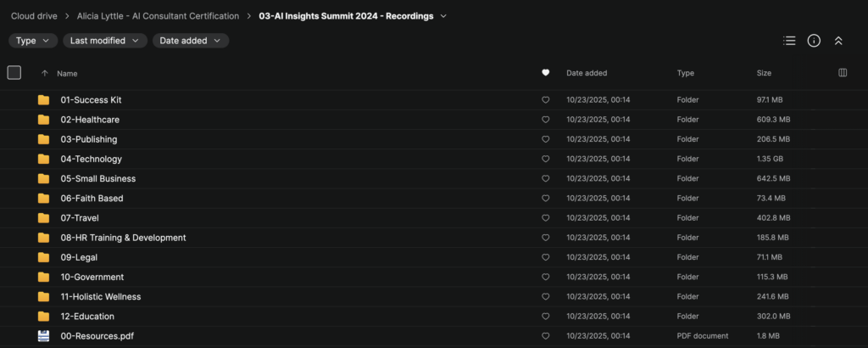Go to Cloud drive breadcrumb
Image resolution: width=868 pixels, height=348 pixels.
pyautogui.click(x=39, y=16)
